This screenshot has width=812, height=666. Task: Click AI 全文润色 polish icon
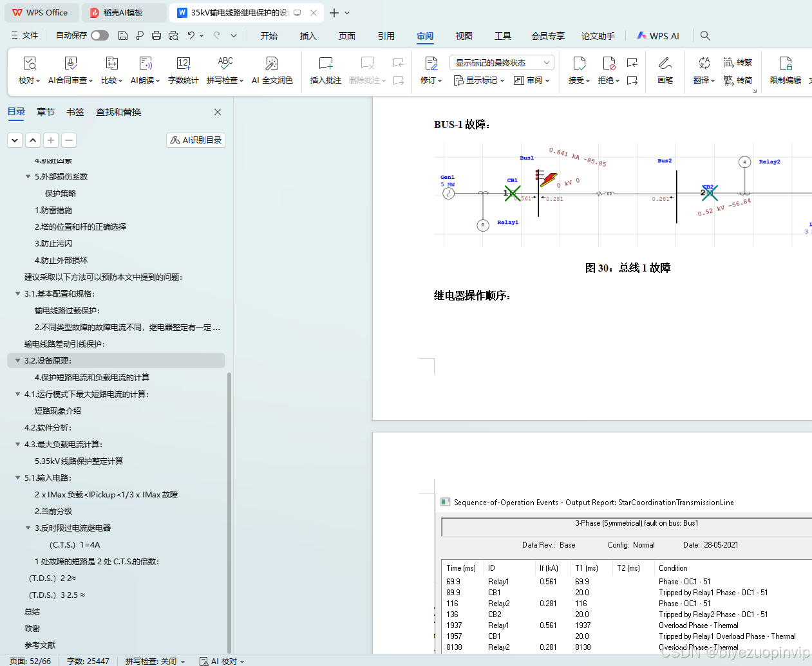pos(272,64)
